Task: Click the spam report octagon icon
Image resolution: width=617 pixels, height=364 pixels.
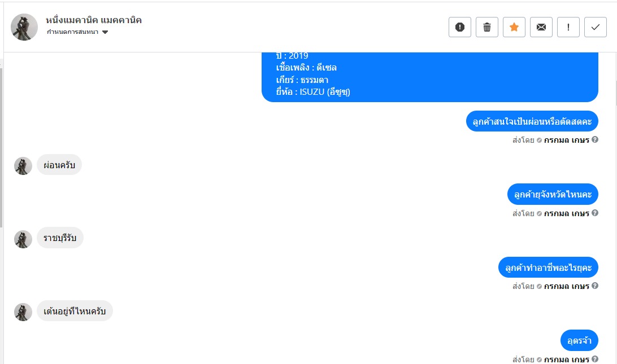Action: point(460,27)
